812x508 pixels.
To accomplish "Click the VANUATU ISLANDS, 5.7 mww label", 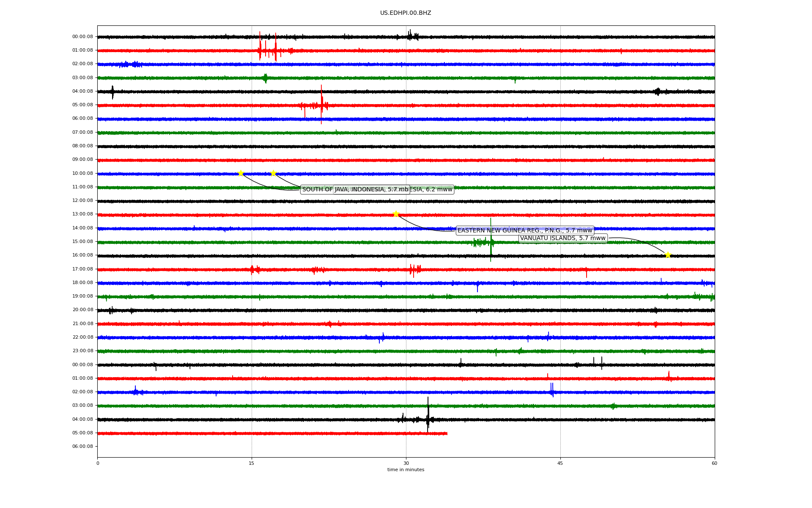I will pos(563,238).
